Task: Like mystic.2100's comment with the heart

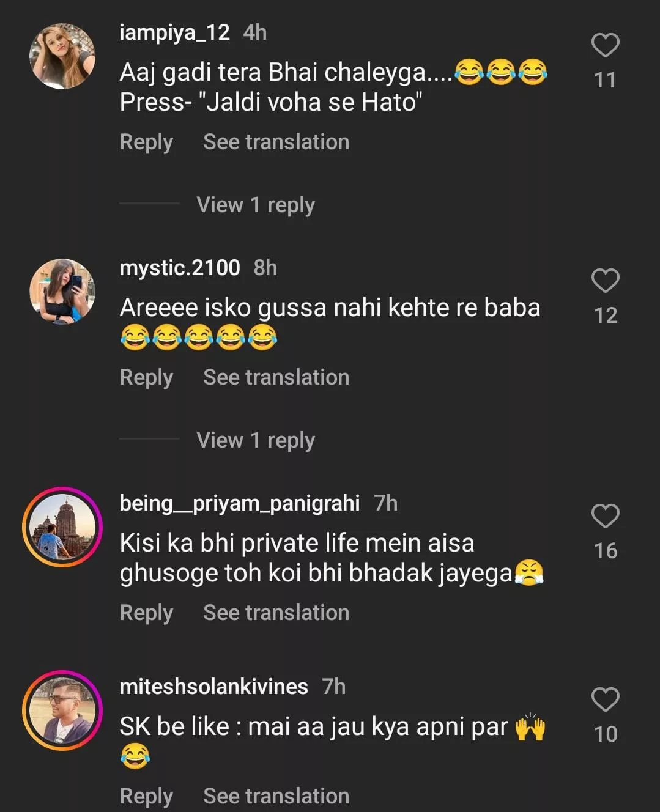Action: [605, 281]
